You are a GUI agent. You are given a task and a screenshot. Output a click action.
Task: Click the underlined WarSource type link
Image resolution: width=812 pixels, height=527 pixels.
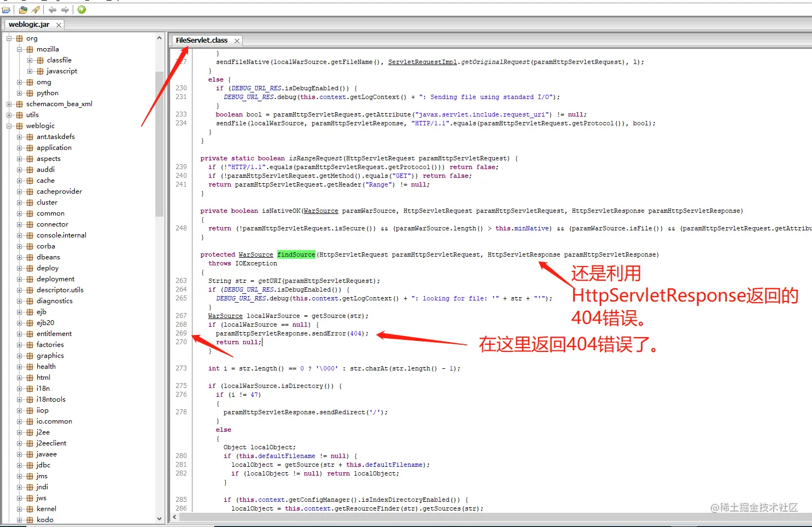coord(255,254)
